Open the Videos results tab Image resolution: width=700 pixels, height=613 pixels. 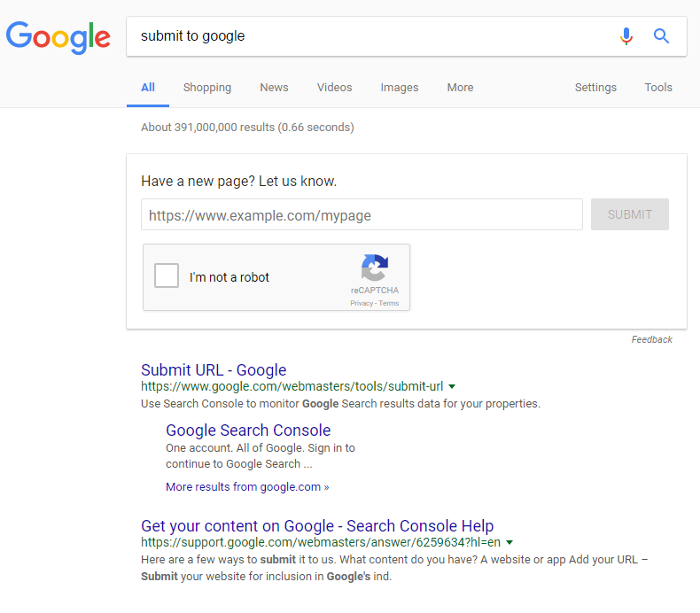334,88
